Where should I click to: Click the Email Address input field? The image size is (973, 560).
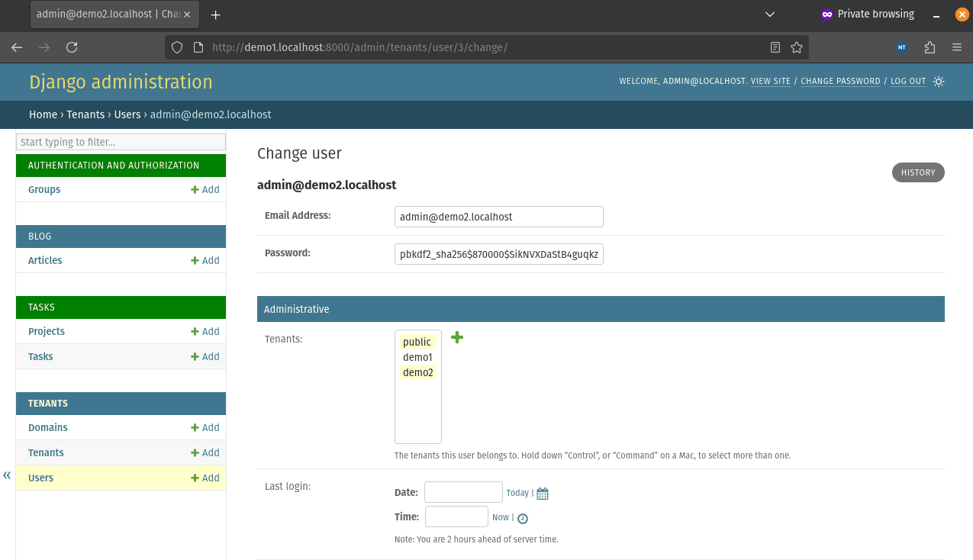click(x=498, y=217)
